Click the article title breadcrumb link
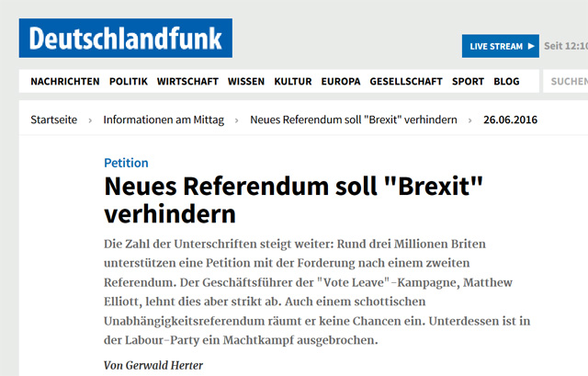588x376 pixels. coord(353,120)
